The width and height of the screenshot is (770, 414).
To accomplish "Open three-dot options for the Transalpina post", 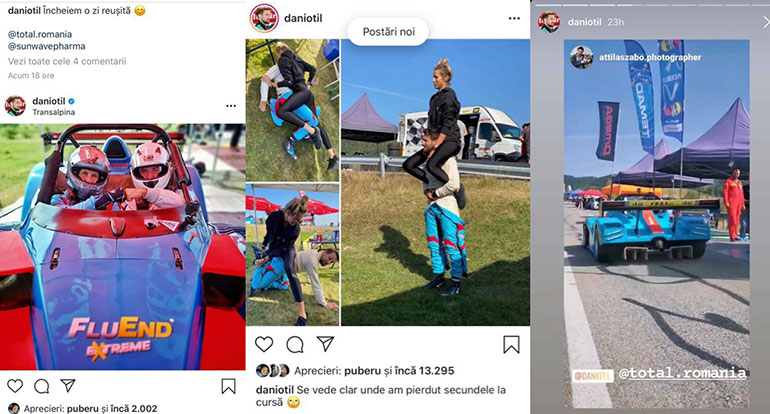I will (231, 106).
